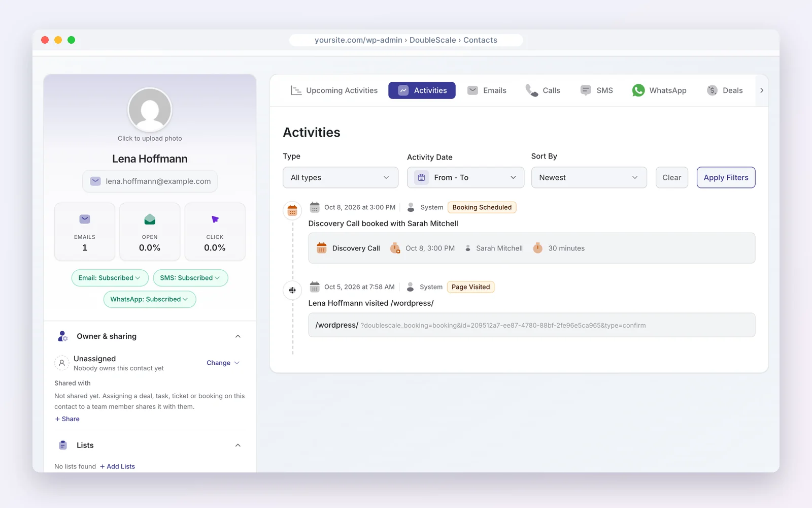
Task: Click the WhatsApp logo icon
Action: (638, 90)
